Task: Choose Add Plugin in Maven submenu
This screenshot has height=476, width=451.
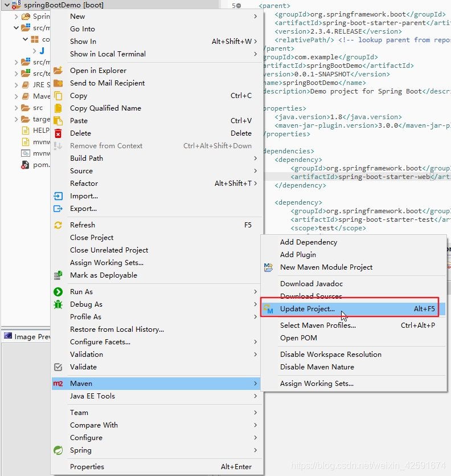Action: pyautogui.click(x=298, y=255)
